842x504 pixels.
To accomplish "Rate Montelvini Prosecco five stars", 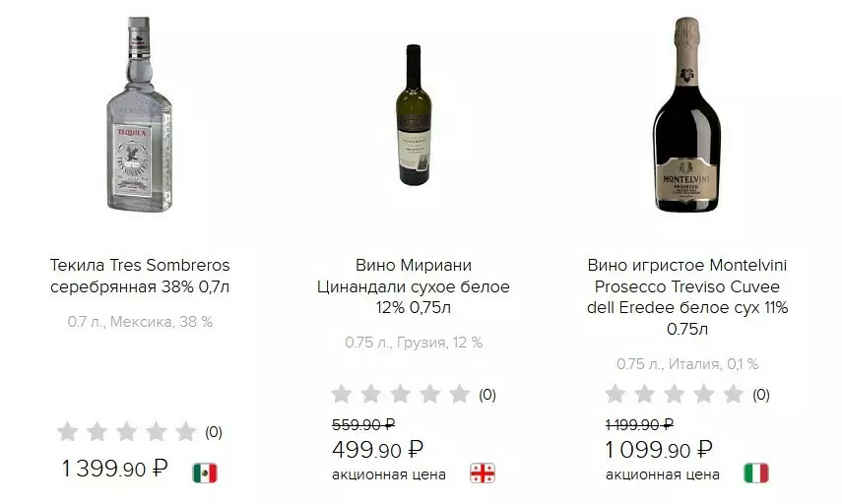I will tap(733, 395).
